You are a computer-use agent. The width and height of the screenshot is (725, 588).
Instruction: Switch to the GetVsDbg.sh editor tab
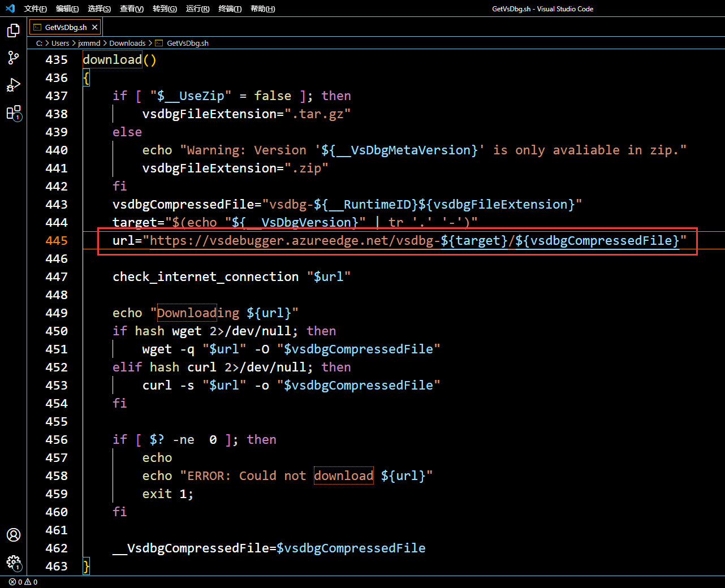point(62,27)
